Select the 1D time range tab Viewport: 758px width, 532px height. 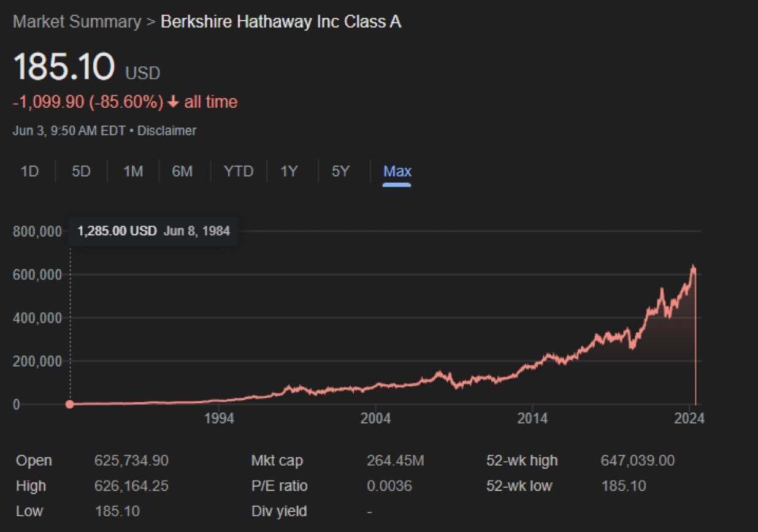point(29,172)
